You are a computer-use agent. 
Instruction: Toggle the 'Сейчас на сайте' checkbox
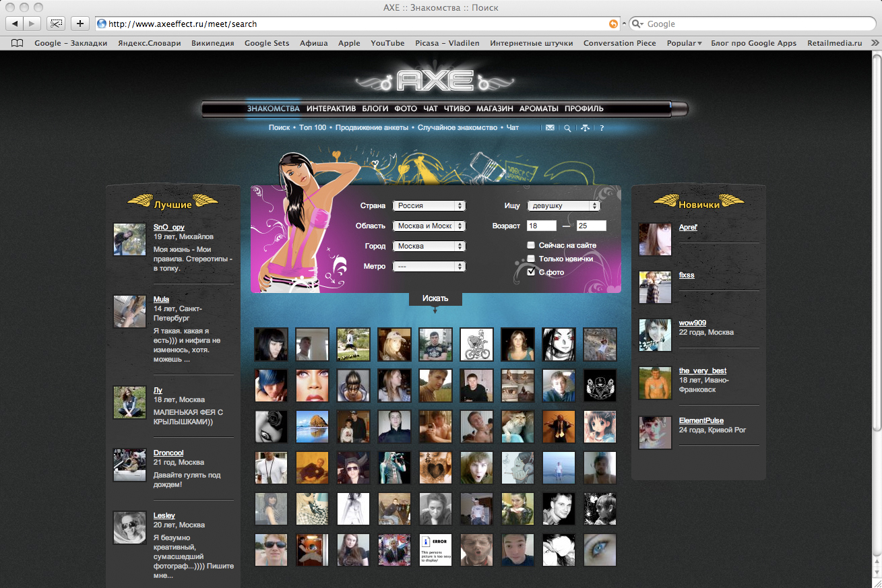(531, 245)
